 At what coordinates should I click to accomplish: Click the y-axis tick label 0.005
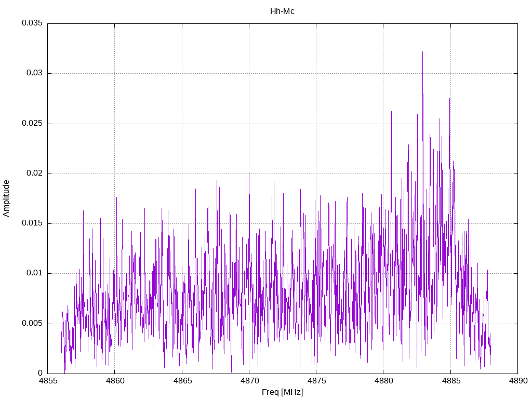[32, 323]
